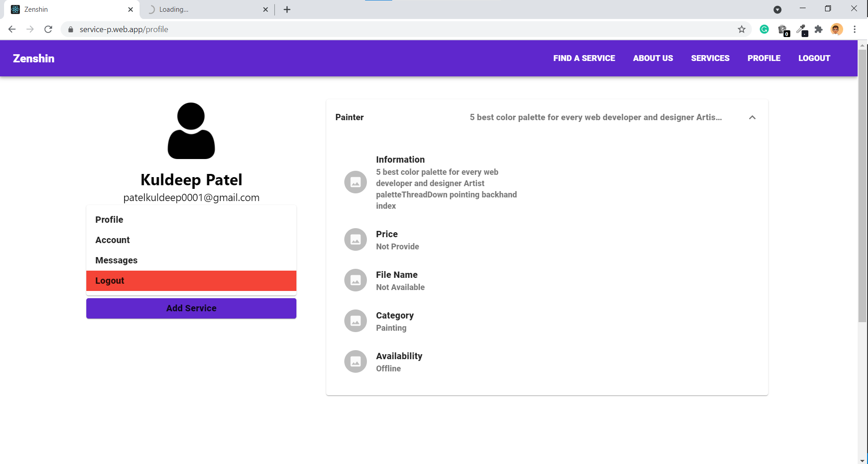The image size is (868, 464).
Task: Open the Chrome three-dot menu
Action: [854, 29]
